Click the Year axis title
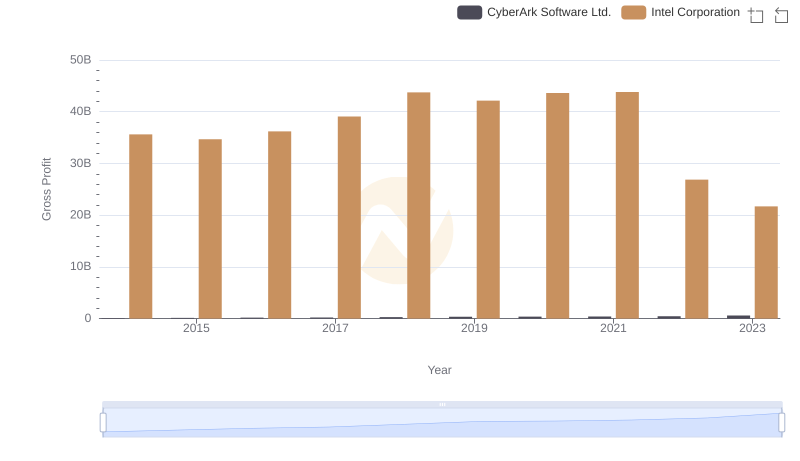The image size is (800, 461). tap(439, 370)
